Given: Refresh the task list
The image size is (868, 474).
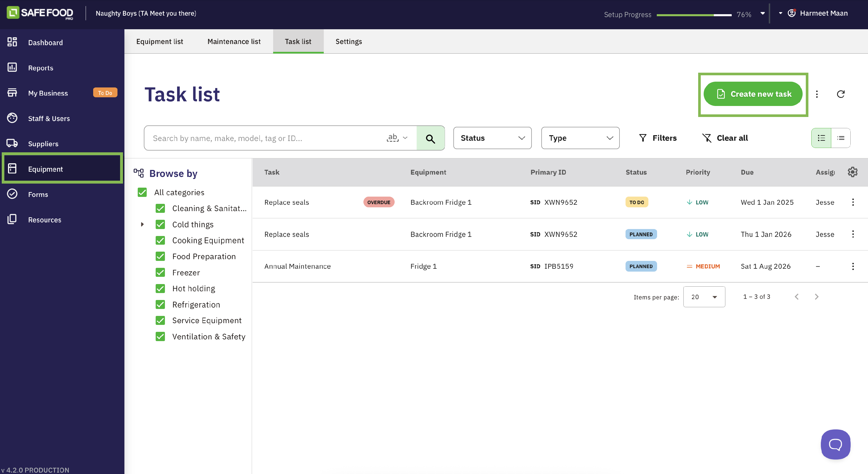Looking at the screenshot, I should pos(841,94).
